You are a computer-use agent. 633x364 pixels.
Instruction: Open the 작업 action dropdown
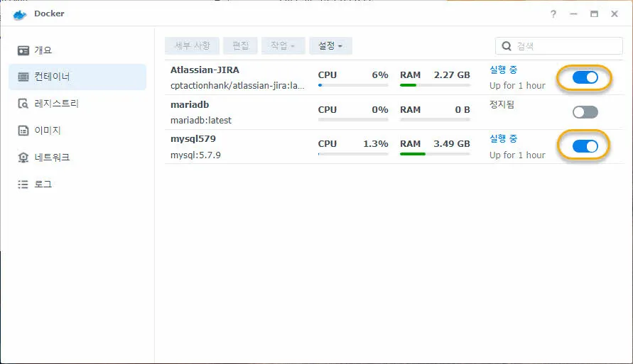(x=283, y=46)
